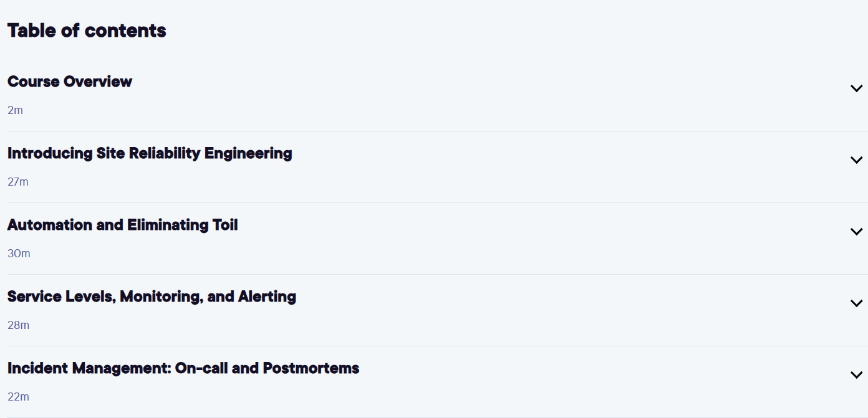The image size is (868, 418).
Task: Click the word Toil in third heading
Action: 225,225
